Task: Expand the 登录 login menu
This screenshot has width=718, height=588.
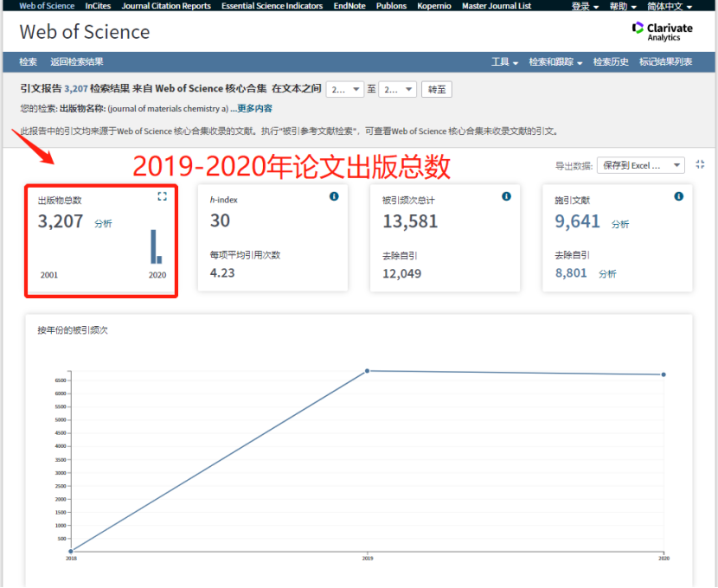Action: click(585, 6)
